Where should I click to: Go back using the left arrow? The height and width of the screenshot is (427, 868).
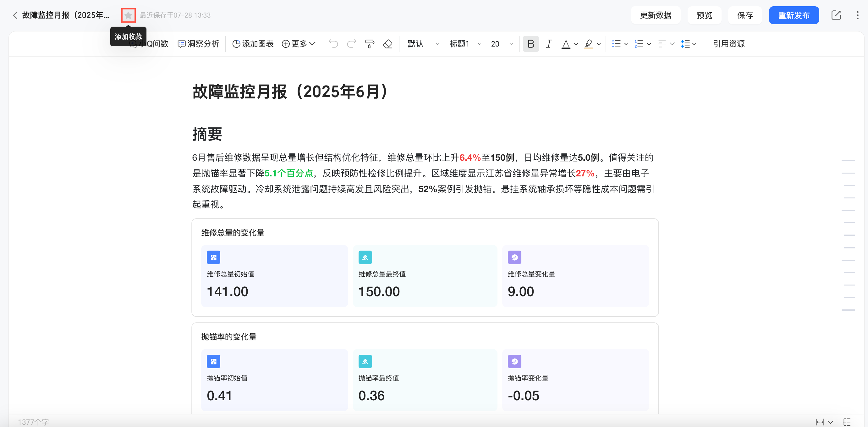pyautogui.click(x=15, y=15)
